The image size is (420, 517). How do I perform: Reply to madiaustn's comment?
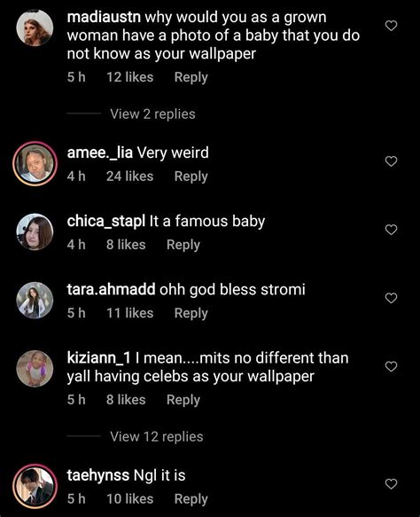[191, 77]
